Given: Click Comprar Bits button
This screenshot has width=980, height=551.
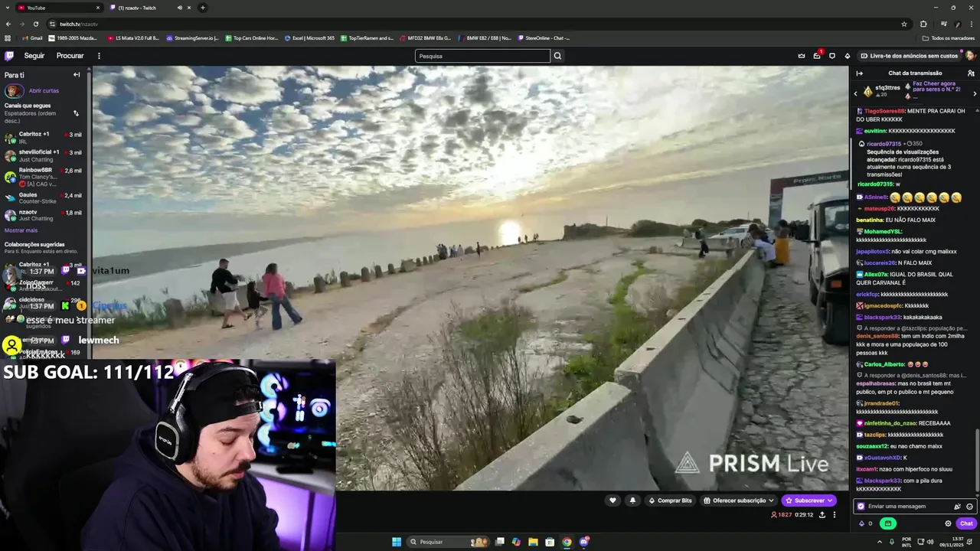Looking at the screenshot, I should coord(670,500).
